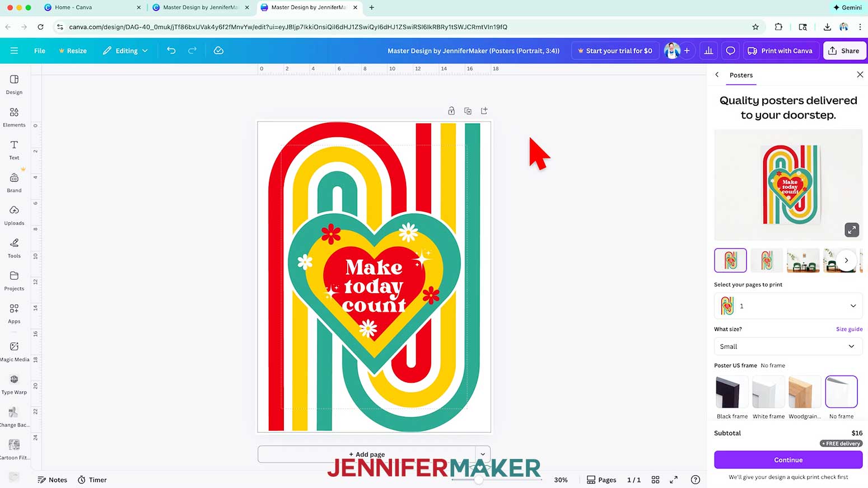Open the Size guide link
Image resolution: width=868 pixels, height=488 pixels.
[x=849, y=329]
